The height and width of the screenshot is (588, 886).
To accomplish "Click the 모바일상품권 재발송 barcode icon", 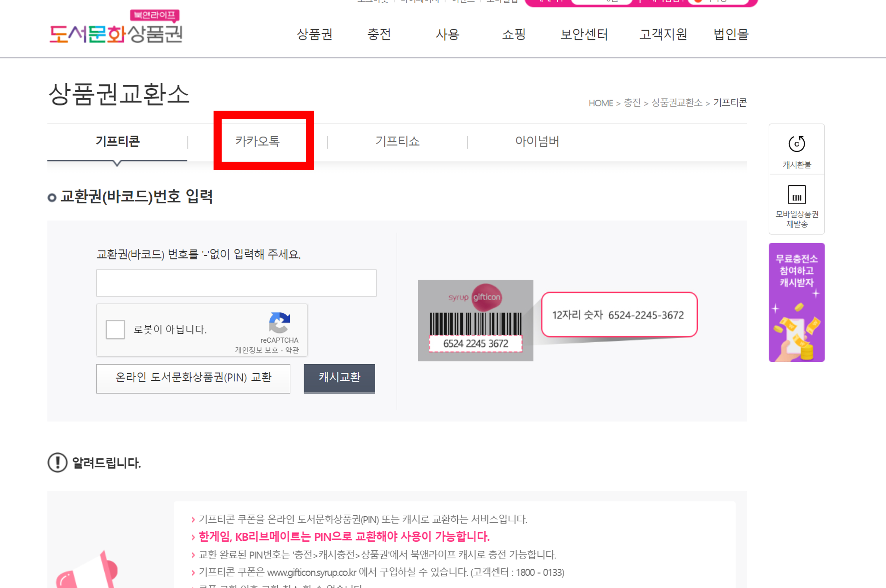I will (796, 195).
